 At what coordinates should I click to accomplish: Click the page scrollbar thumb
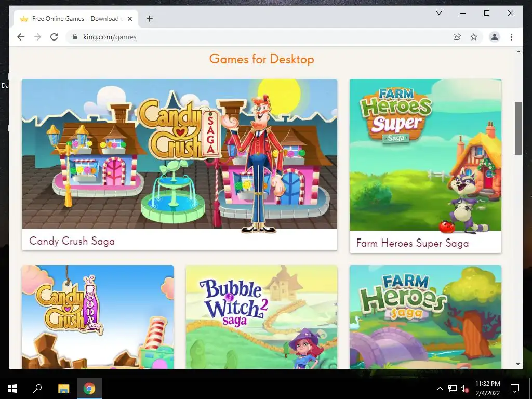point(518,128)
